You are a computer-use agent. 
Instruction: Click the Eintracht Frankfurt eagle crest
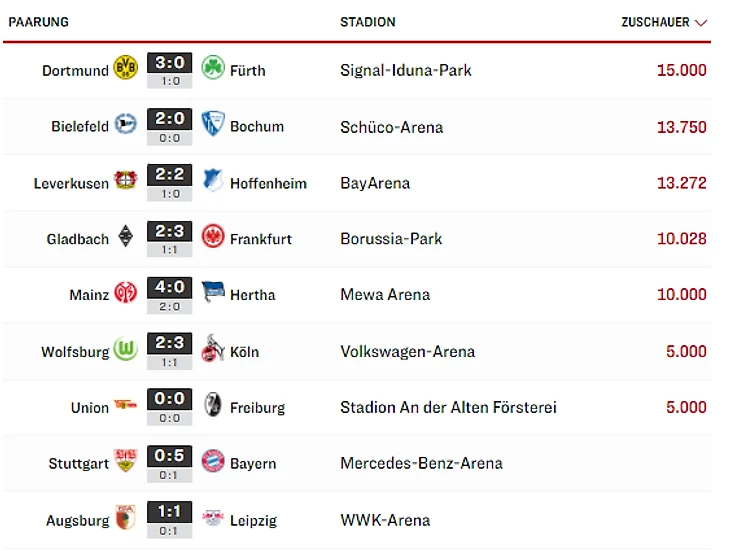[x=212, y=238]
